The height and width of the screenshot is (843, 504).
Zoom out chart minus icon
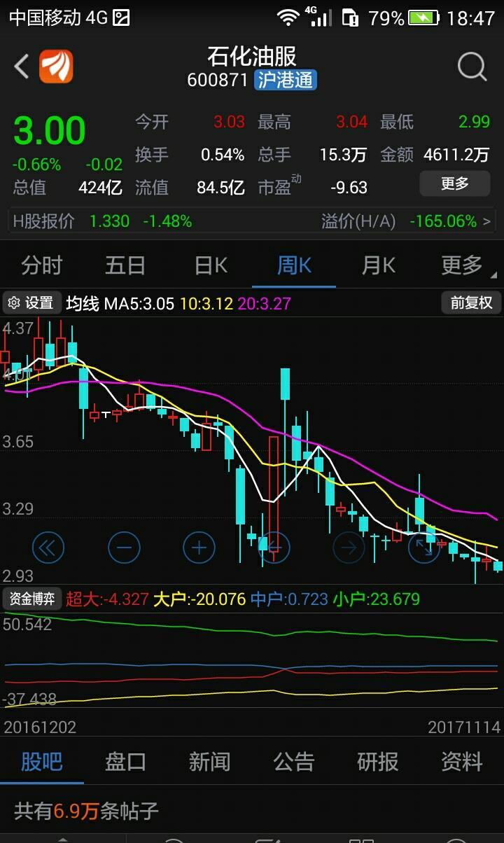(124, 548)
